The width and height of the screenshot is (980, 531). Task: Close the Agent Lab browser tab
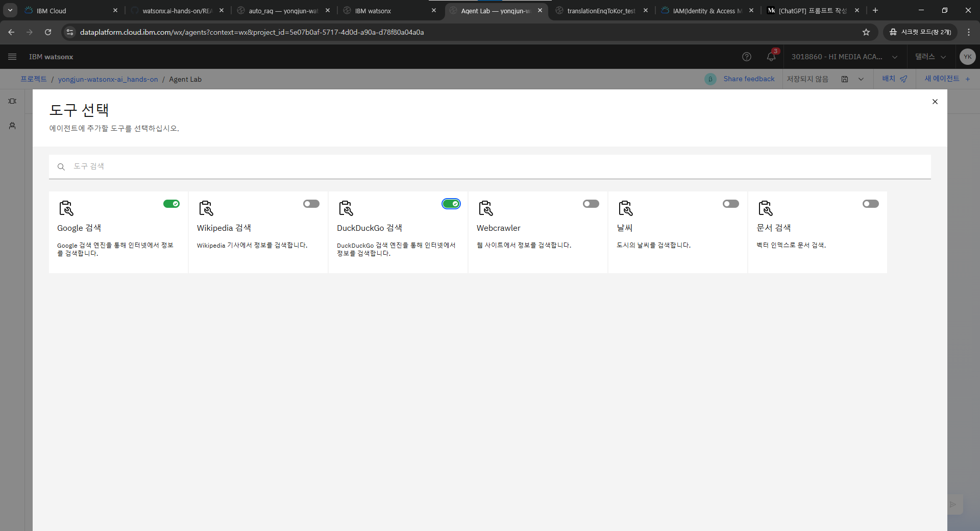click(540, 10)
